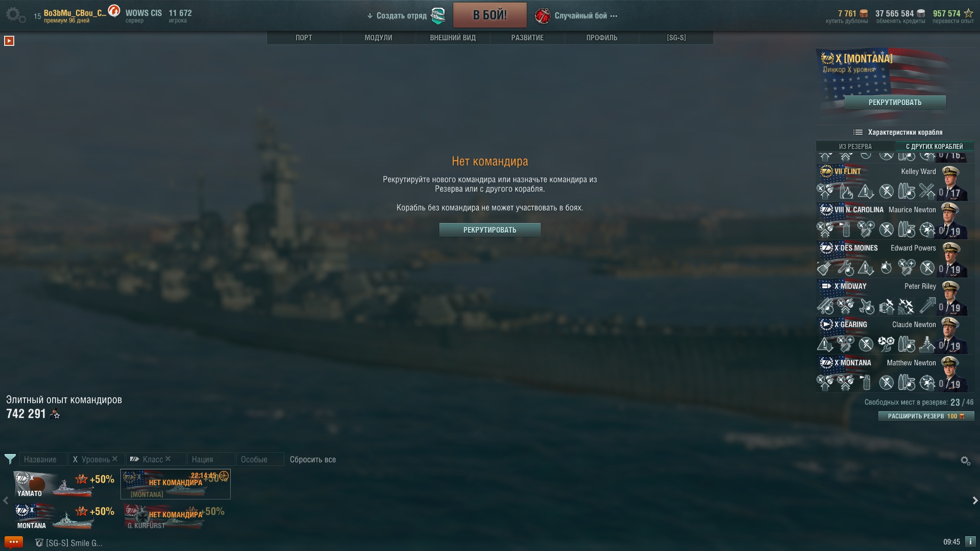980x551 pixels.
Task: Select the Yamato ship thumbnail
Action: [x=64, y=484]
